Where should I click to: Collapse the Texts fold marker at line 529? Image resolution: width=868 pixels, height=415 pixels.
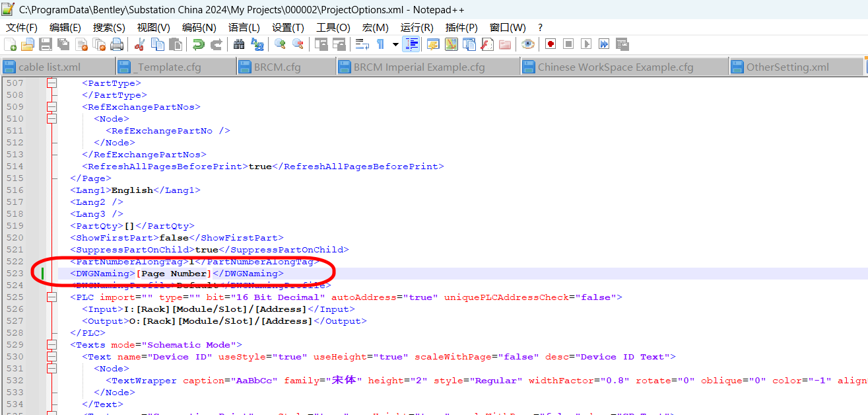(51, 345)
